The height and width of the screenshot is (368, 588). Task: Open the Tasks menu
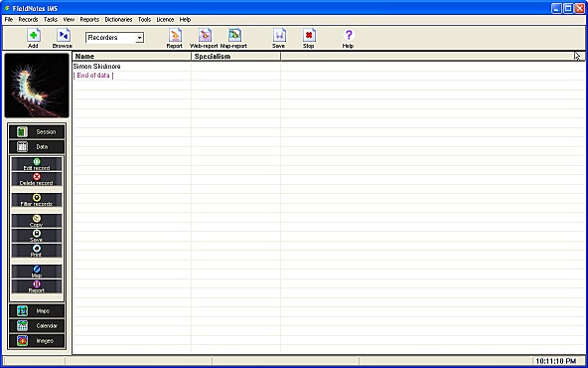click(x=51, y=20)
